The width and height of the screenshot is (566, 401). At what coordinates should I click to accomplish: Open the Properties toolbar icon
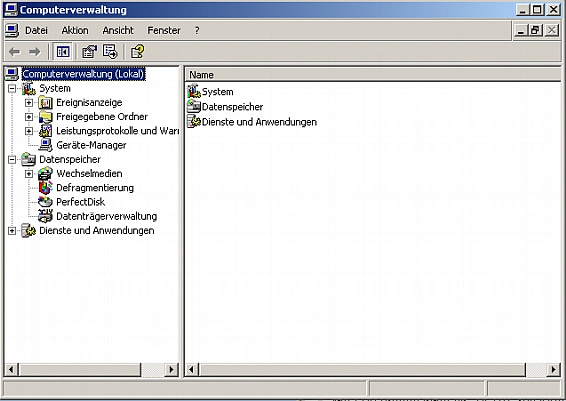[89, 52]
